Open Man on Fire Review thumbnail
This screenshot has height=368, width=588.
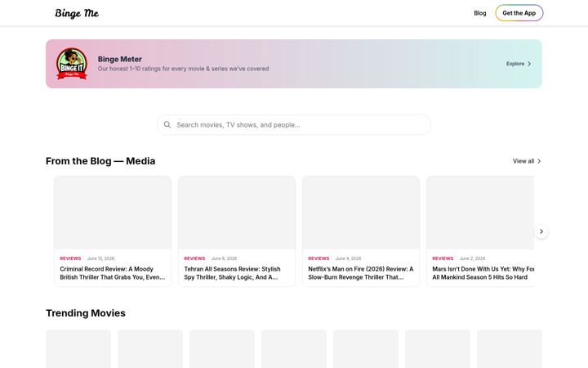pyautogui.click(x=361, y=213)
